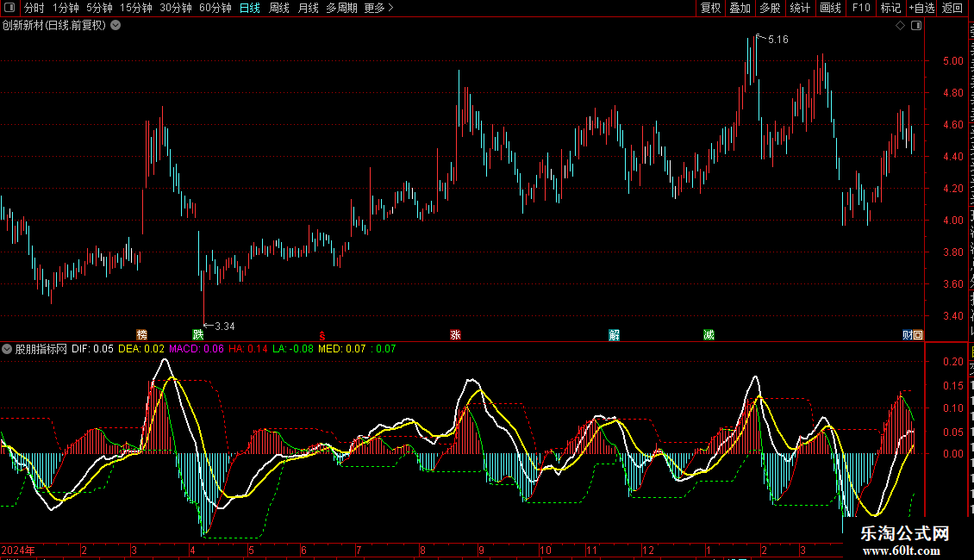Click the 0.00 indicator axis label
The width and height of the screenshot is (974, 560).
(952, 454)
